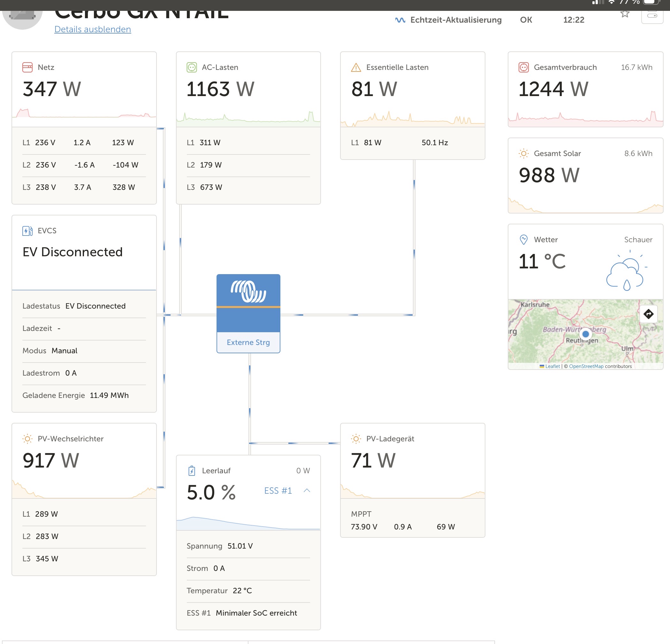Open the OpenStreetMap contributors link
The width and height of the screenshot is (670, 644).
(586, 366)
